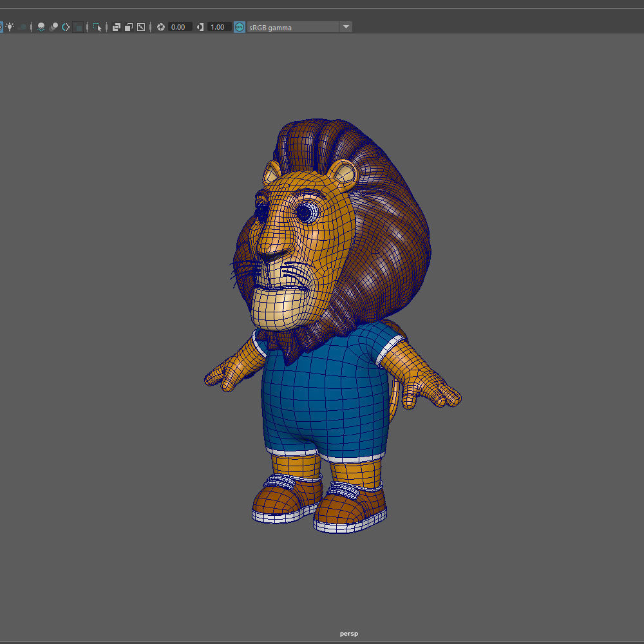Toggle the dimmed light option beside the lighting icon
The image size is (644, 644).
pos(23,27)
